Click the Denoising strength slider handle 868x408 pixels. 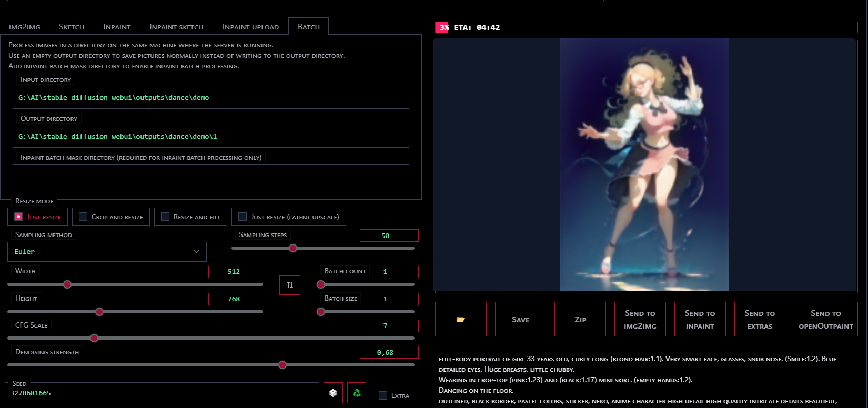(282, 364)
